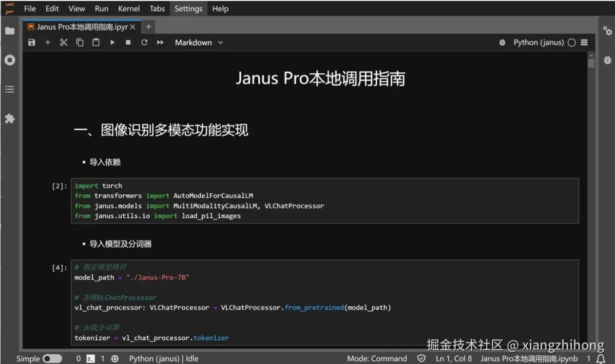
Task: Click the kernel chip icon in status bar
Action: coord(114,358)
